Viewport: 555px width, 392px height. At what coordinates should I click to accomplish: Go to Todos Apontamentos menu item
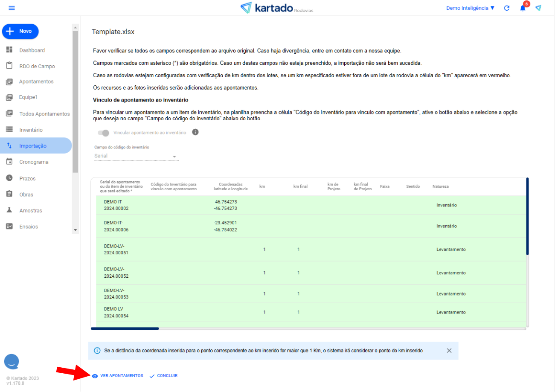(44, 114)
